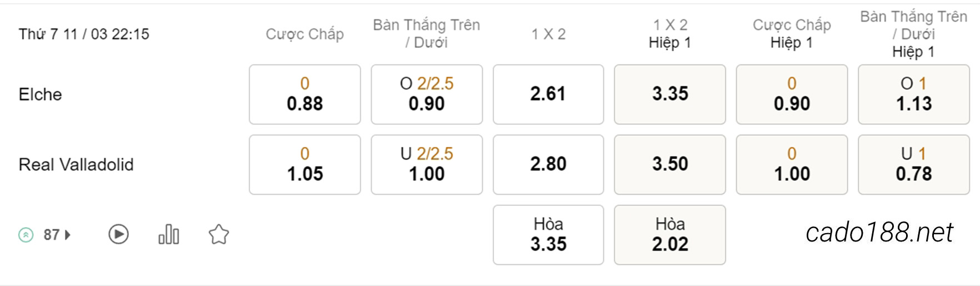
Task: Expand the 87 more markets arrow
Action: tap(68, 235)
